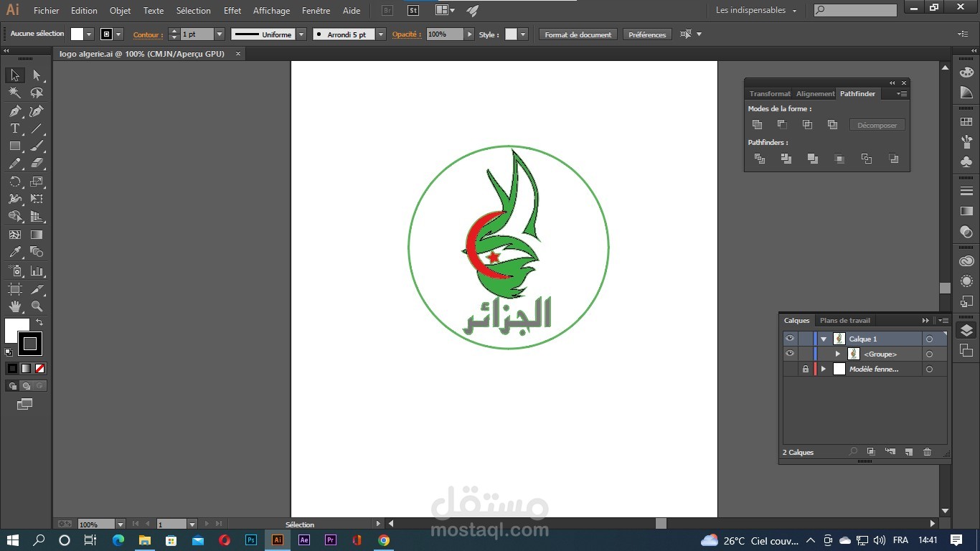Image resolution: width=980 pixels, height=551 pixels.
Task: Click the Préférences button
Action: pyautogui.click(x=647, y=34)
